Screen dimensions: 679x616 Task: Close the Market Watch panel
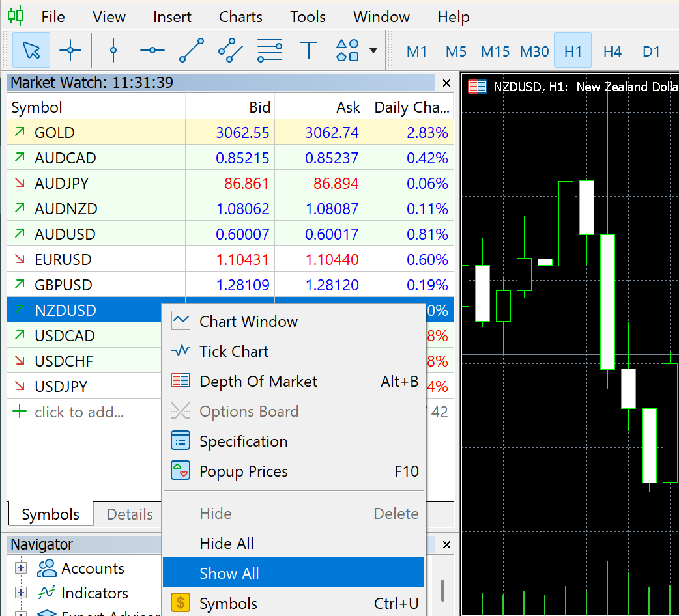coord(446,83)
